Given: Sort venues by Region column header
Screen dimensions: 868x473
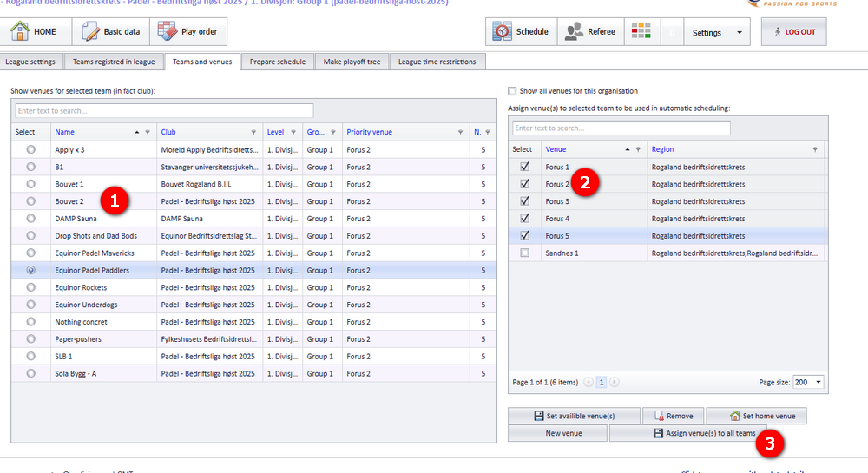Looking at the screenshot, I should pos(662,149).
